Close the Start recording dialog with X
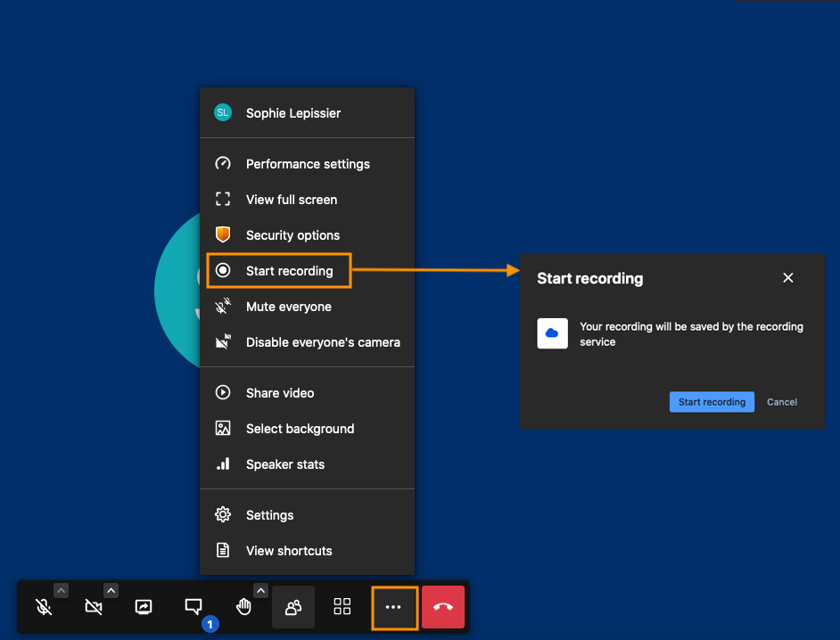Screen dimensions: 840x640 (x=787, y=278)
